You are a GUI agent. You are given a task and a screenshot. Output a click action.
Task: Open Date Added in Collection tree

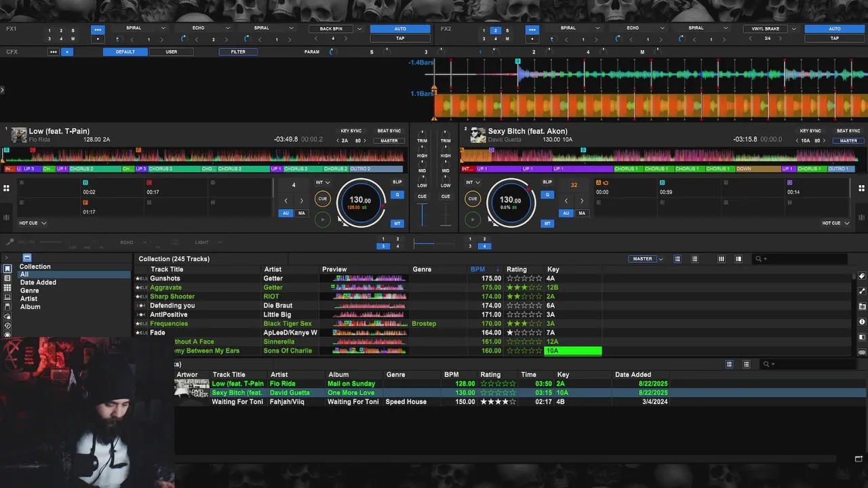coord(38,283)
